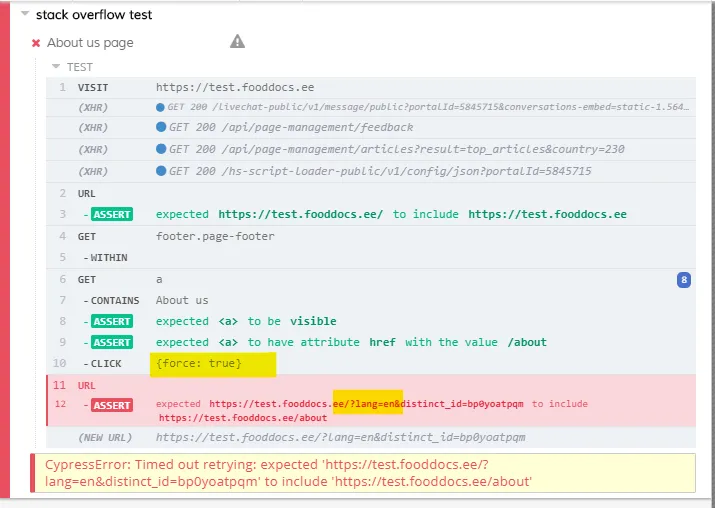
Task: Click blue dot on hs-script-loader XHR request
Action: point(160,171)
